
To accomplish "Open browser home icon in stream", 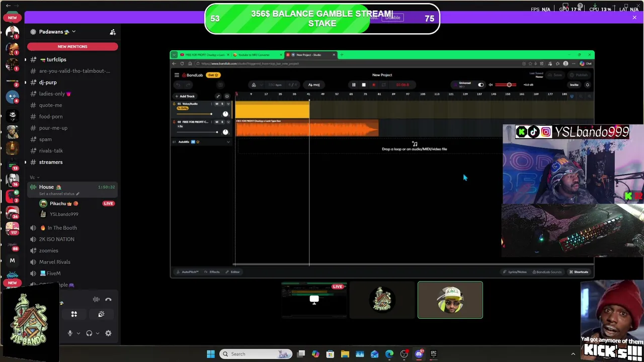I will [190, 64].
